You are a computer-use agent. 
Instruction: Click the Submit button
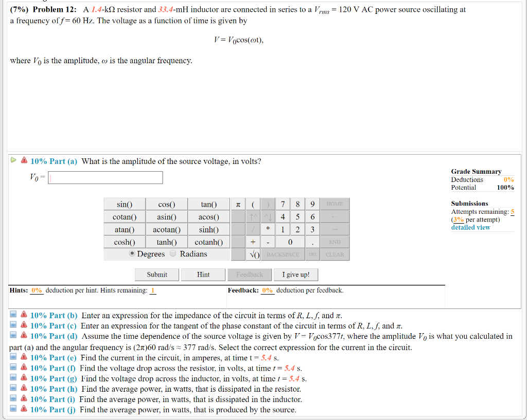click(157, 275)
